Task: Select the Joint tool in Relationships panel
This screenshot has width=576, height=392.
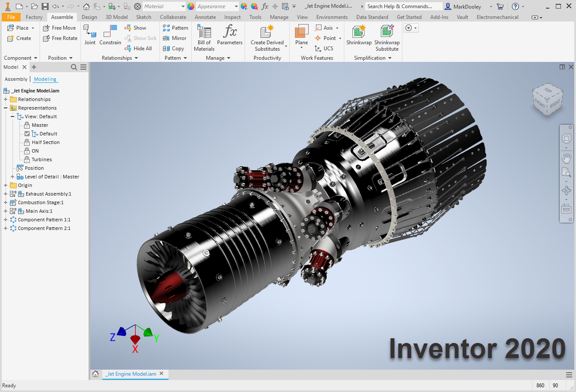Action: coord(90,34)
